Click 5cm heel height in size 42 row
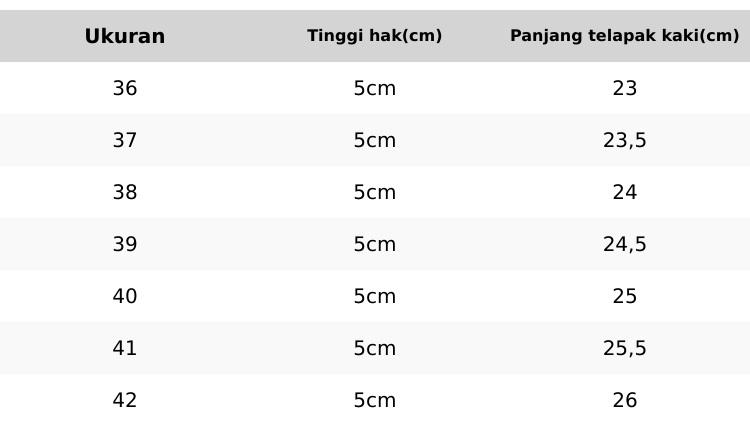 (375, 401)
